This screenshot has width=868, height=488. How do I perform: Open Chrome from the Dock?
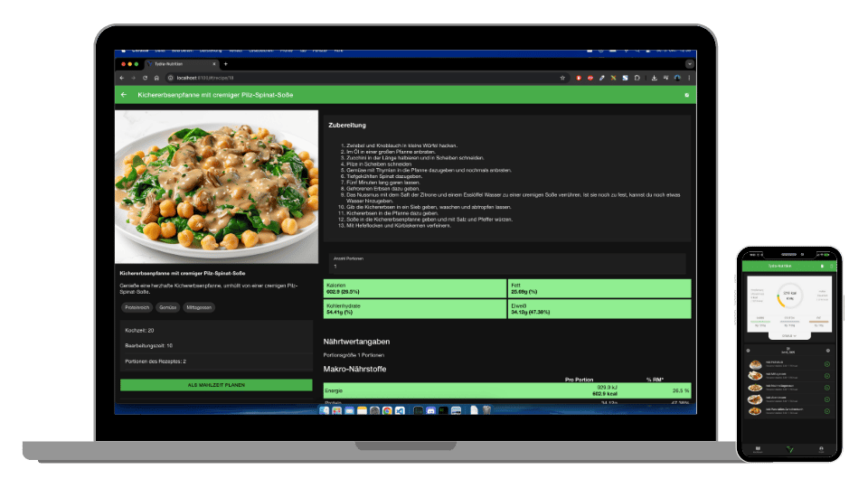coord(387,410)
